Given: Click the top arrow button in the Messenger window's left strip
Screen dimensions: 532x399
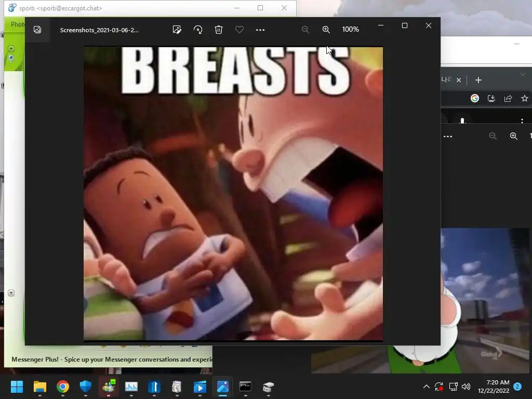Looking at the screenshot, I should click(x=11, y=48).
